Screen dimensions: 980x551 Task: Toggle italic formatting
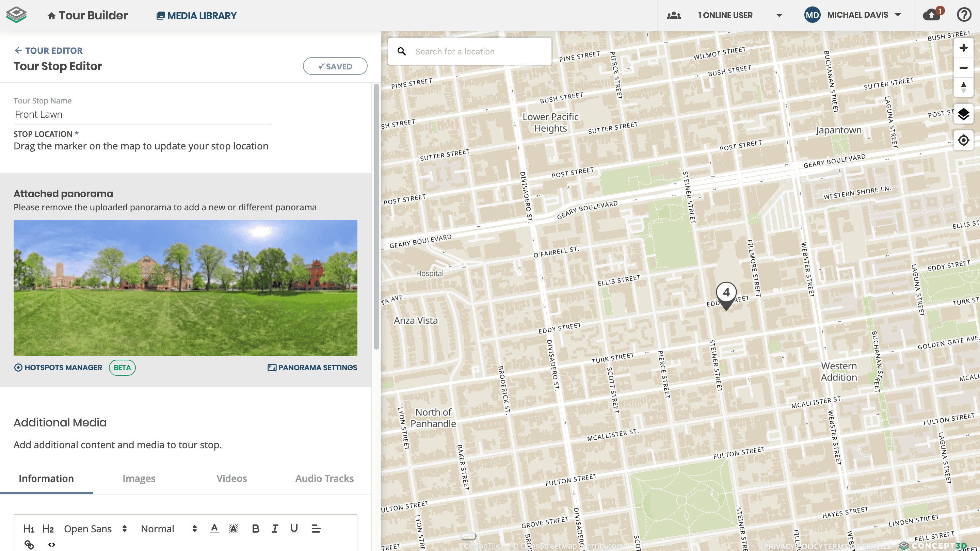(x=275, y=529)
